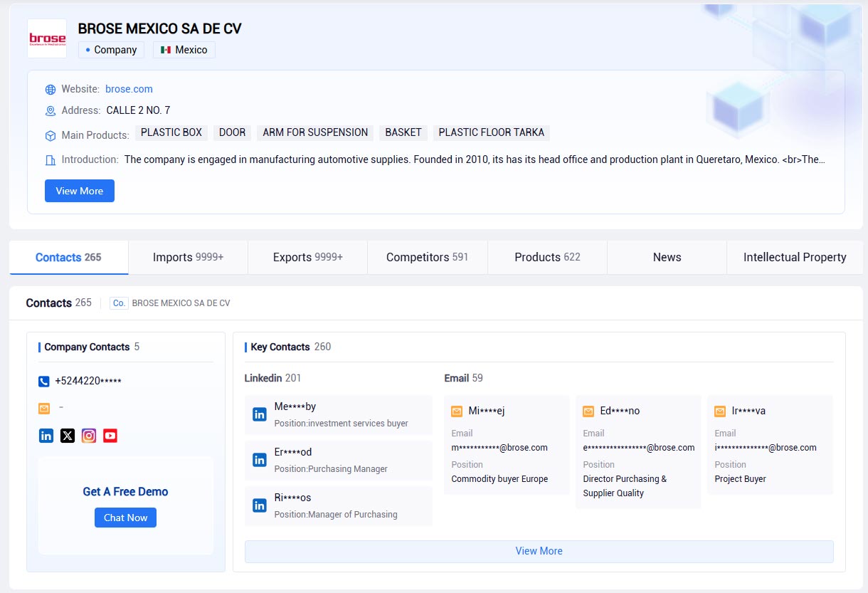Open the company LinkedIn icon
The width and height of the screenshot is (868, 593).
(x=46, y=436)
